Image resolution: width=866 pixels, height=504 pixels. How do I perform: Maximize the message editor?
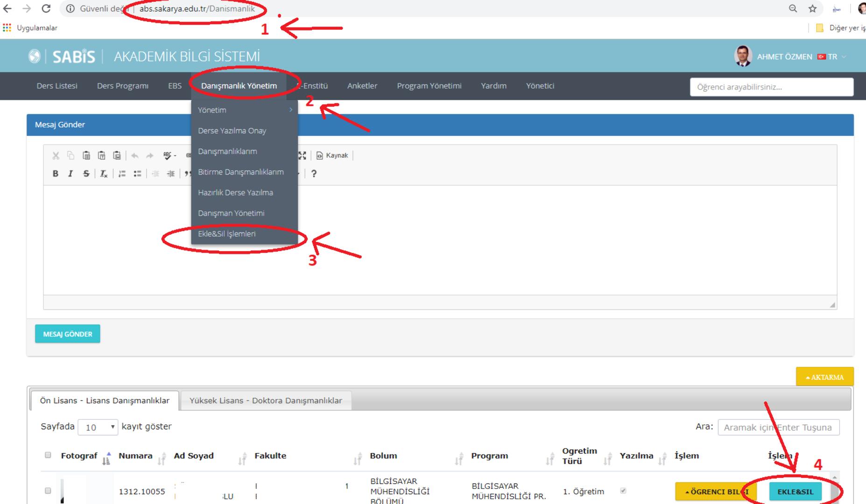tap(303, 155)
